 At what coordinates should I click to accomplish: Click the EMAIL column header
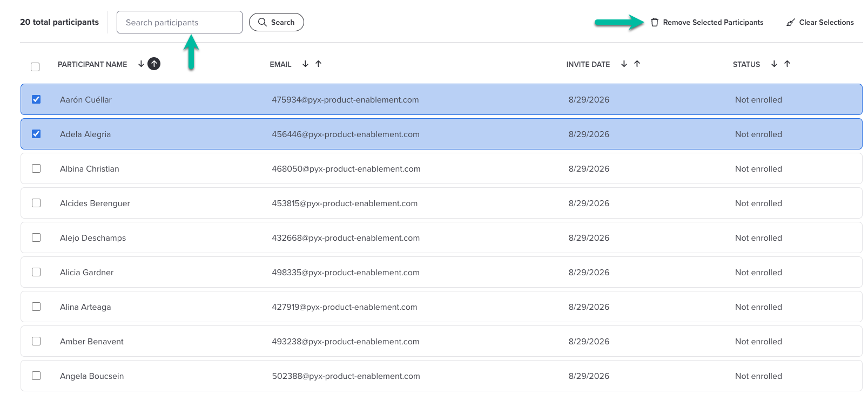click(x=280, y=64)
